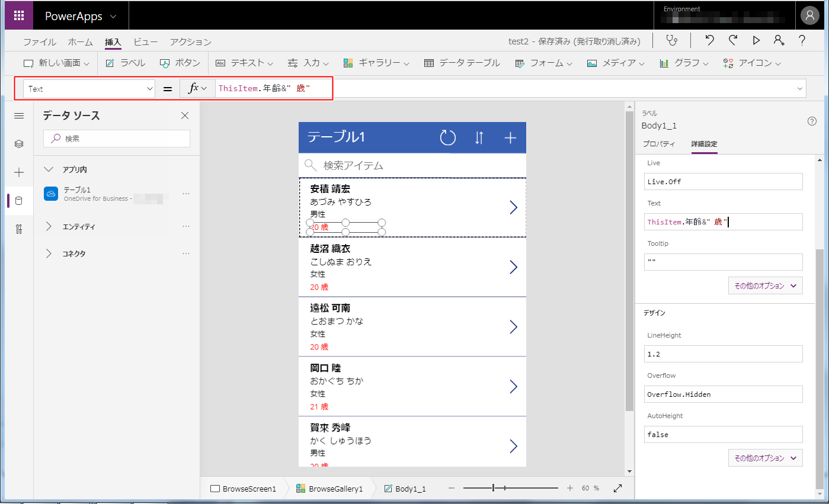Expand the コネクタ section

(49, 253)
